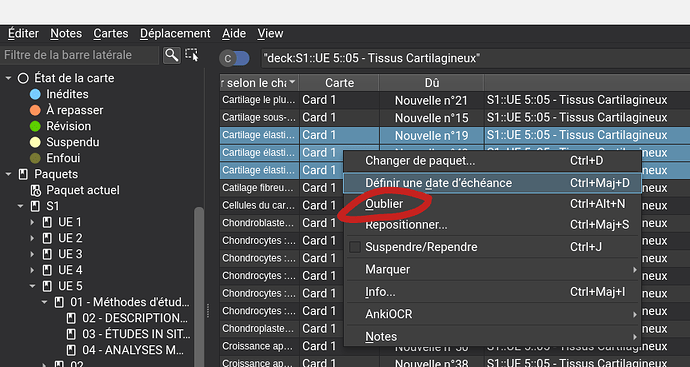Choose Définir une date d'échéance
This screenshot has height=367, width=690.
(x=492, y=183)
